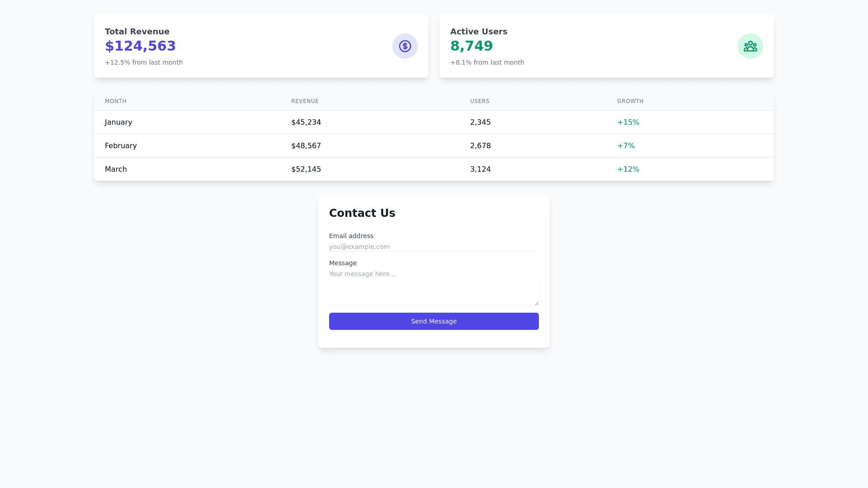This screenshot has height=488, width=868.
Task: Click the Users column header
Action: [480, 101]
